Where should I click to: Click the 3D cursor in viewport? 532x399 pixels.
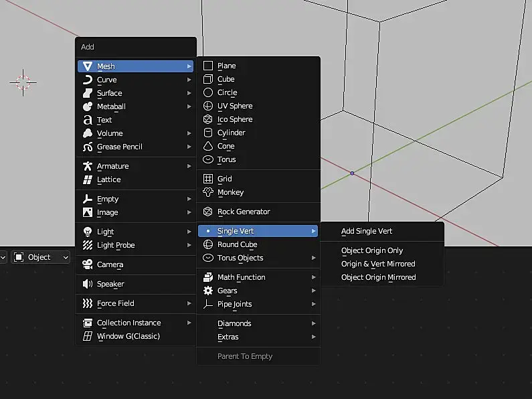(23, 82)
